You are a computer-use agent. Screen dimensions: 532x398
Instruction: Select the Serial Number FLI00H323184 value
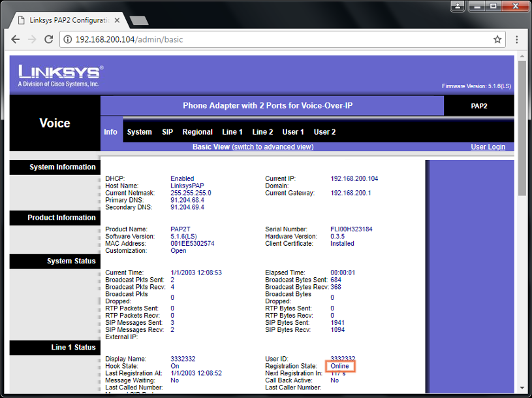(351, 229)
